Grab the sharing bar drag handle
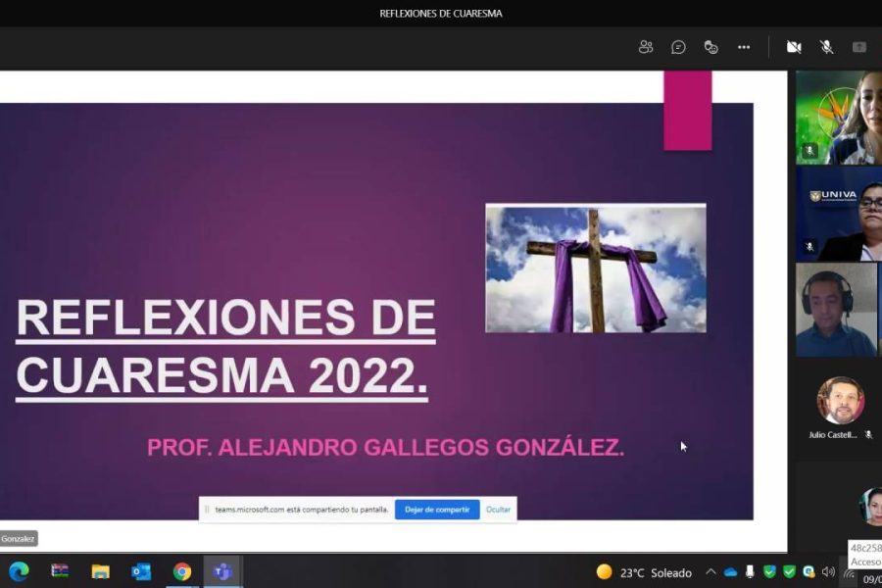Image resolution: width=882 pixels, height=588 pixels. pyautogui.click(x=207, y=510)
